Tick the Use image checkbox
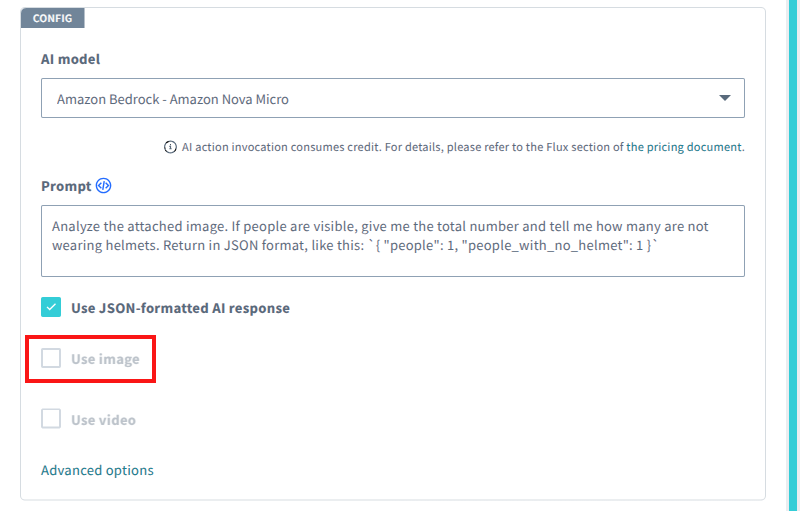 tap(51, 359)
